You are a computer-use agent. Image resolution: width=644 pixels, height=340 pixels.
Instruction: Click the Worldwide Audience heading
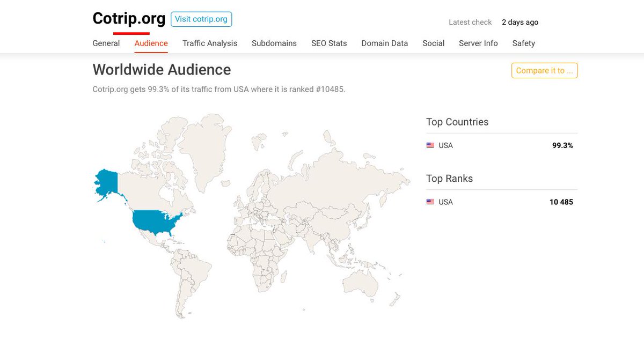click(162, 70)
